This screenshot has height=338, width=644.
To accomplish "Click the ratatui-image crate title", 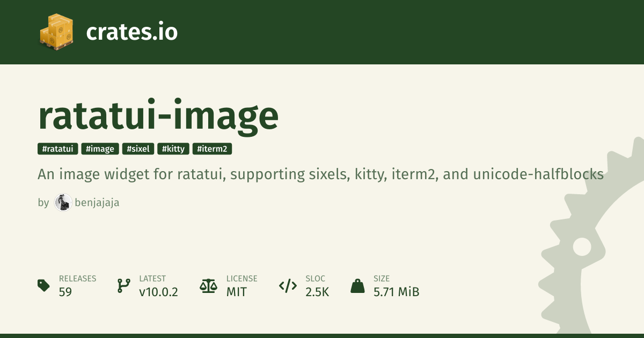I will tap(158, 115).
